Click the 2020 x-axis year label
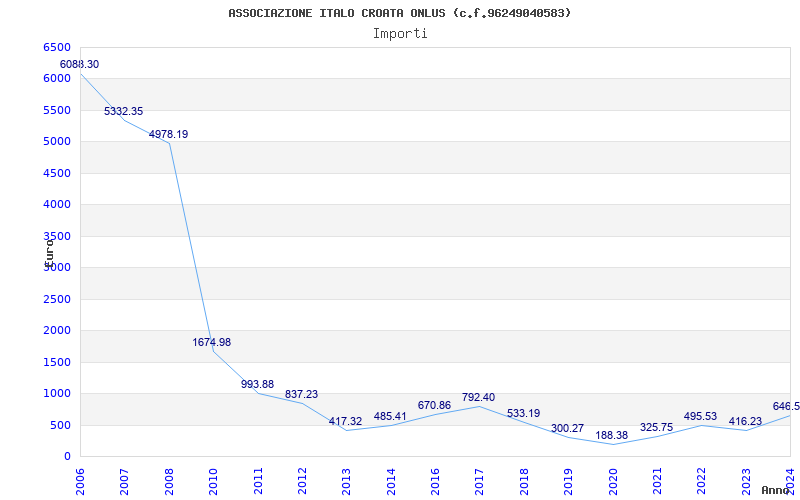Screen dimensions: 800x500 coord(612,482)
